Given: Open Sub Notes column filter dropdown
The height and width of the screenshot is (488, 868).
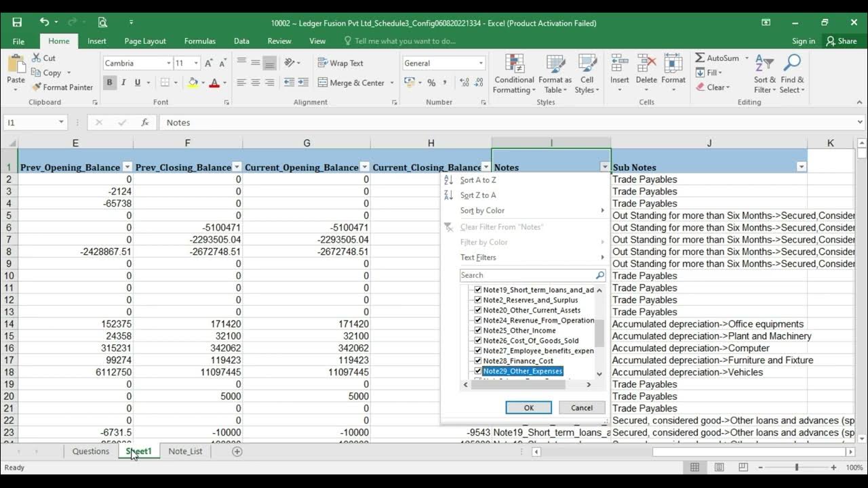Looking at the screenshot, I should point(802,167).
